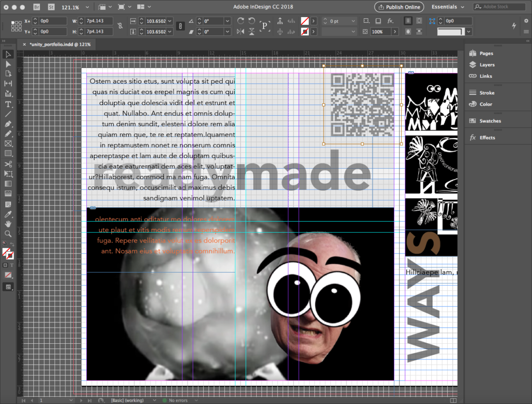Viewport: 532px width, 404px height.
Task: Select the Direct Selection tool
Action: pos(8,64)
